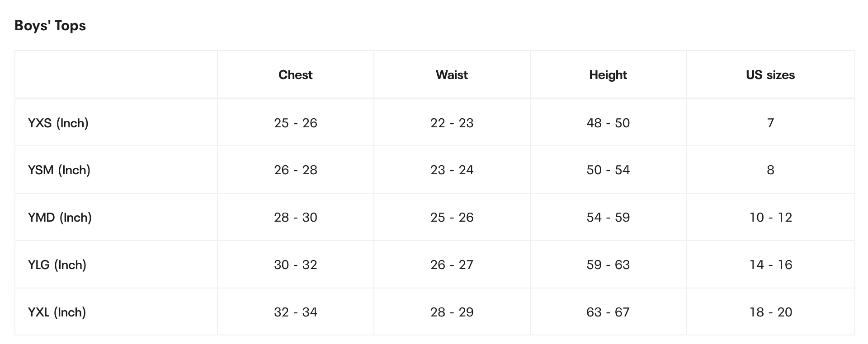The width and height of the screenshot is (868, 344).
Task: Select YMD height value 54 - 59
Action: point(608,218)
